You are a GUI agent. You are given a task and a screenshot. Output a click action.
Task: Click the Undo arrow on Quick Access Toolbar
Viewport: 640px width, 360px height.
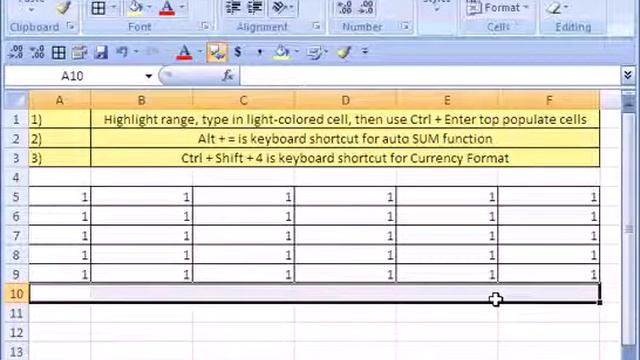pos(122,52)
